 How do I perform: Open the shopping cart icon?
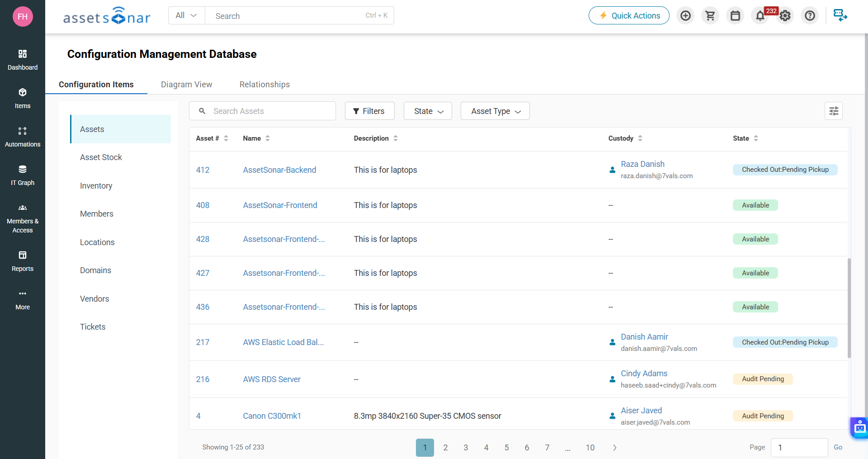click(x=710, y=16)
